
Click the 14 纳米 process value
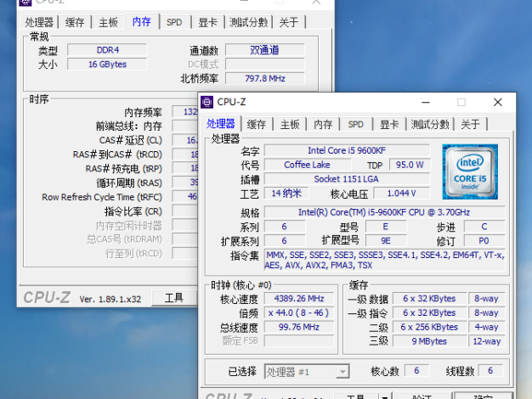(286, 194)
